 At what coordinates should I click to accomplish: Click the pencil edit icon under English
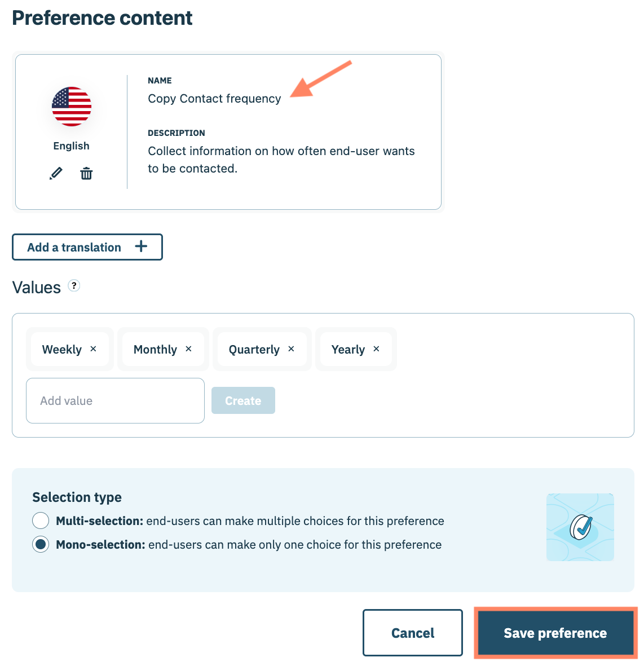point(56,174)
